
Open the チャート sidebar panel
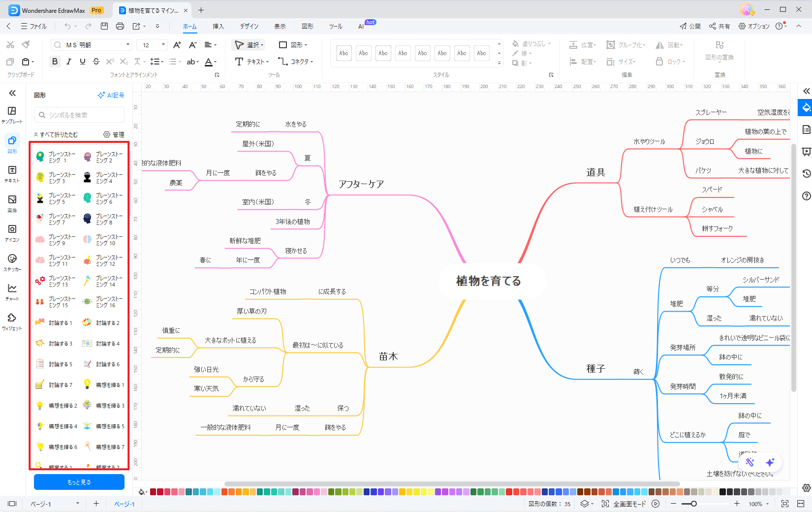point(12,292)
